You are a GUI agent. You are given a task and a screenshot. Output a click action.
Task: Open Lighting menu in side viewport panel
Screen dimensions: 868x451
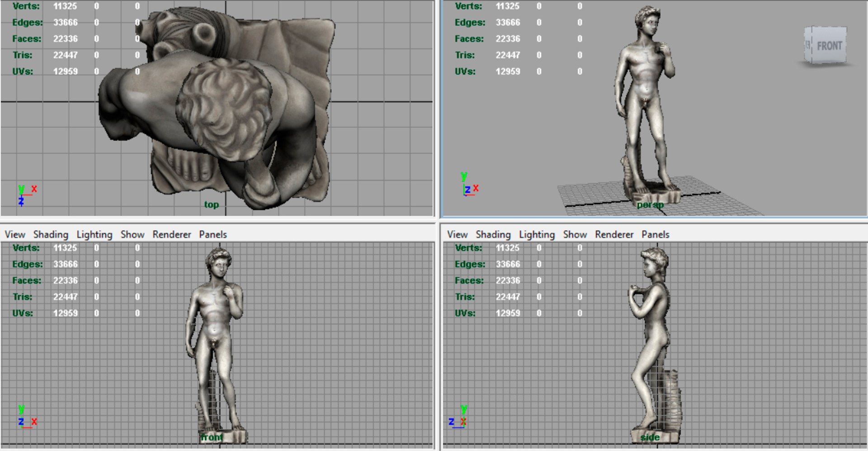(x=537, y=234)
